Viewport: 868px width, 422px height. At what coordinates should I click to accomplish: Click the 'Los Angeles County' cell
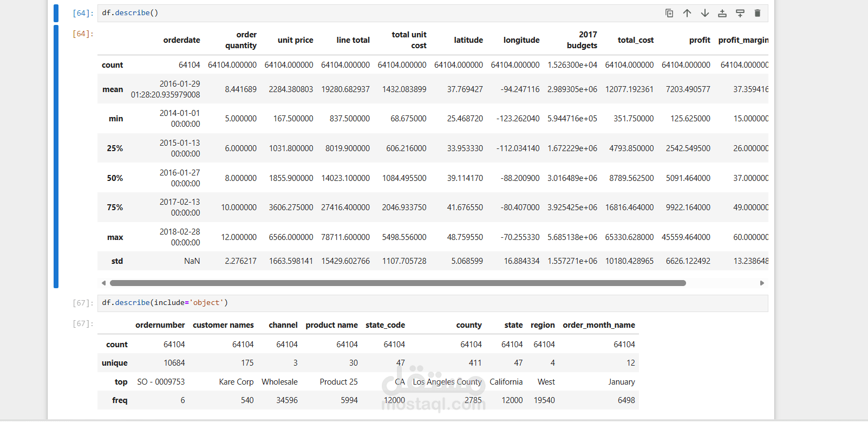(x=447, y=382)
